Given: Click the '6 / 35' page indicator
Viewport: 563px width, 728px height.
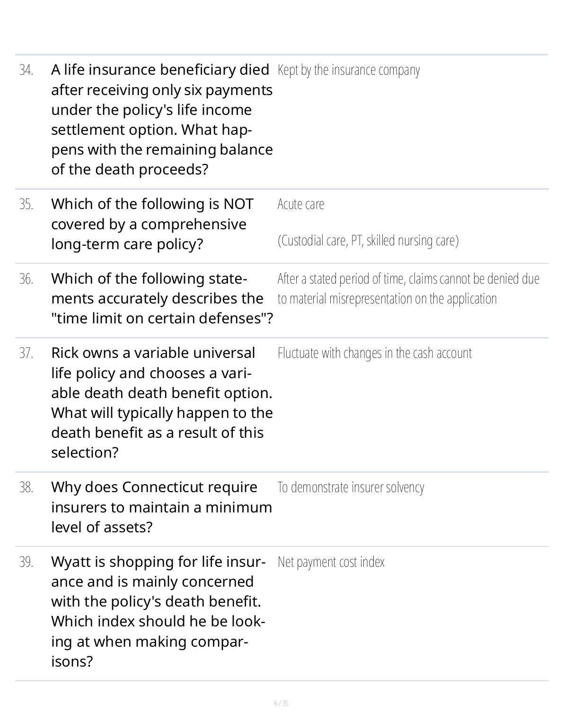Looking at the screenshot, I should (281, 703).
